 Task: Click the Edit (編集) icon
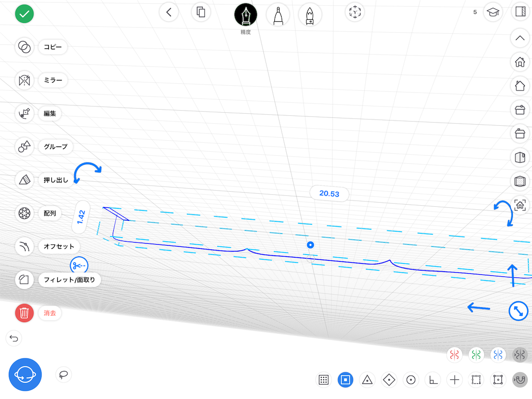coord(24,113)
